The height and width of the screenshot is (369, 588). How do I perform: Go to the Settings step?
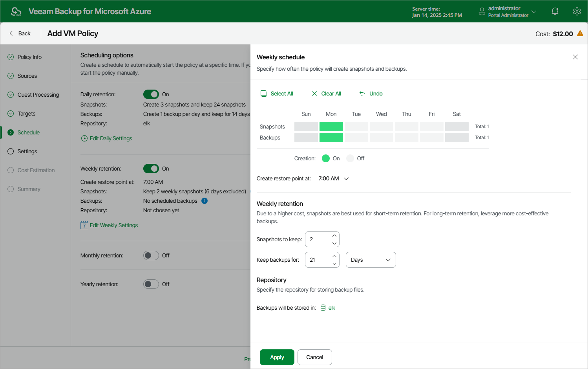point(27,151)
